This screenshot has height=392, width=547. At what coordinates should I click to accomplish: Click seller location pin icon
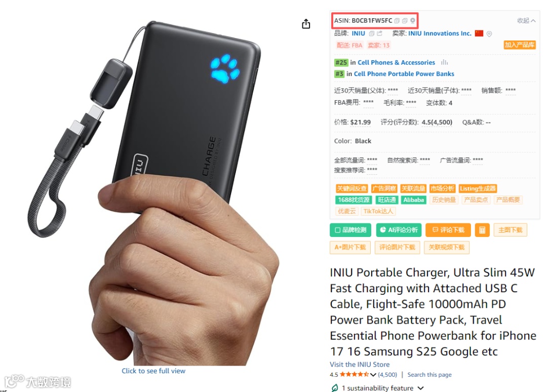(489, 34)
